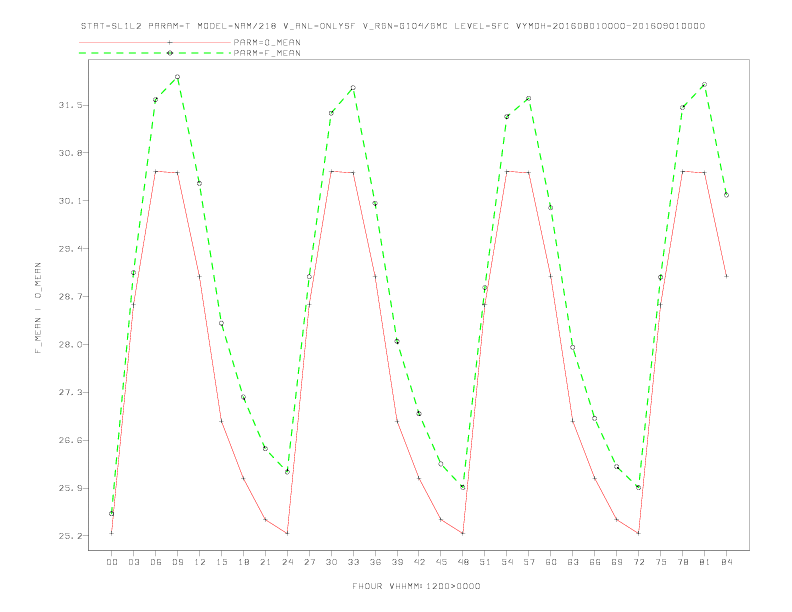Click x-axis tick label 48
Image resolution: width=792 pixels, height=612 pixels.
(x=463, y=562)
